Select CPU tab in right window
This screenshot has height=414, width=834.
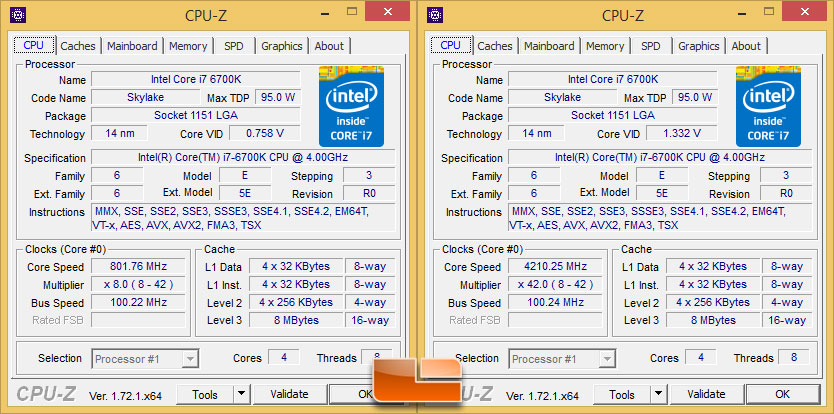click(x=451, y=45)
